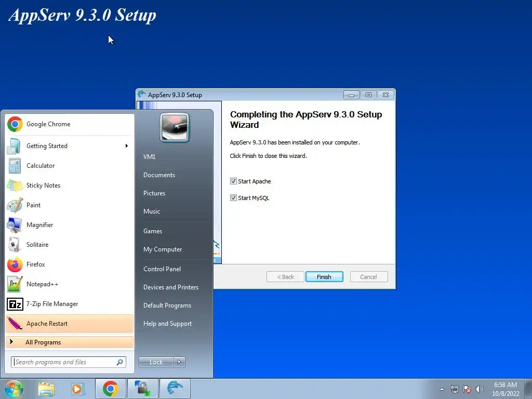Viewport: 532px width, 399px height.
Task: Open the shutdown options arrow next to Lock
Action: [x=179, y=362]
